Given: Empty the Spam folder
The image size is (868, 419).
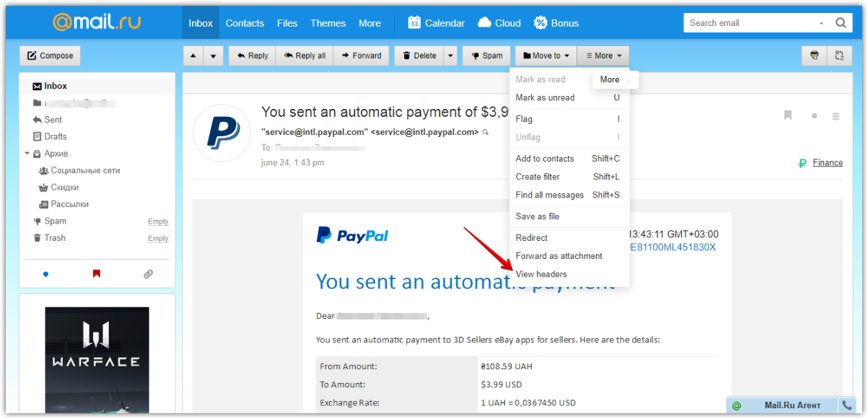Looking at the screenshot, I should click(158, 221).
